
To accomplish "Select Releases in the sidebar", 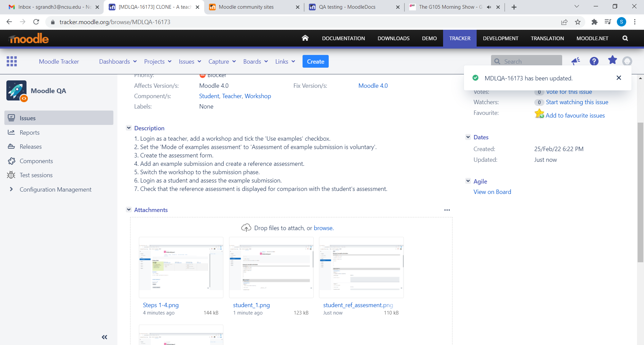I will (x=31, y=147).
